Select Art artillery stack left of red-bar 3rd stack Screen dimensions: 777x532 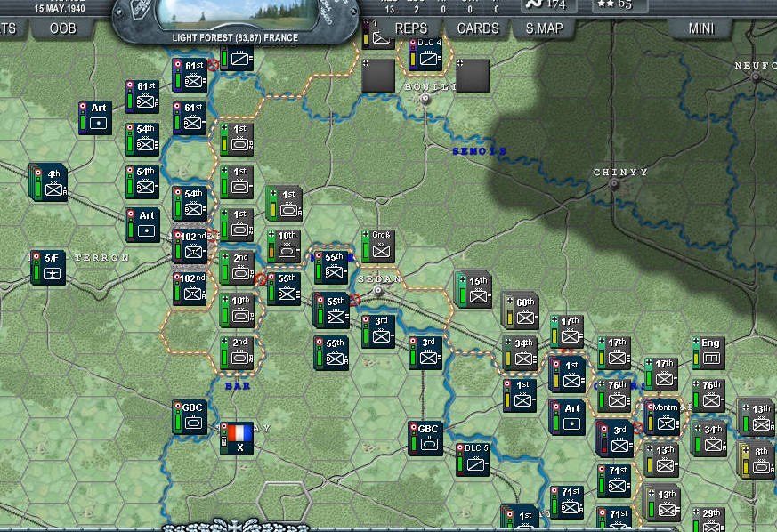coord(567,418)
